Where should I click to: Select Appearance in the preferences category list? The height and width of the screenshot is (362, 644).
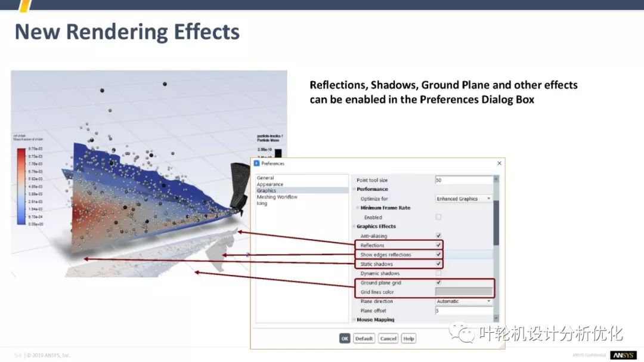[x=270, y=184]
